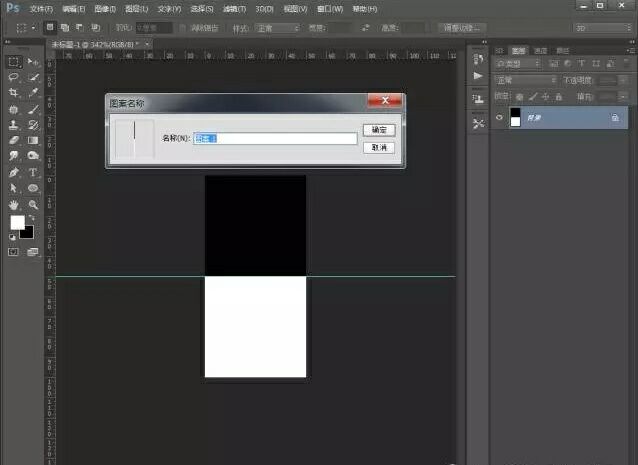
Task: Select the Rectangular Marquee tool
Action: point(14,61)
